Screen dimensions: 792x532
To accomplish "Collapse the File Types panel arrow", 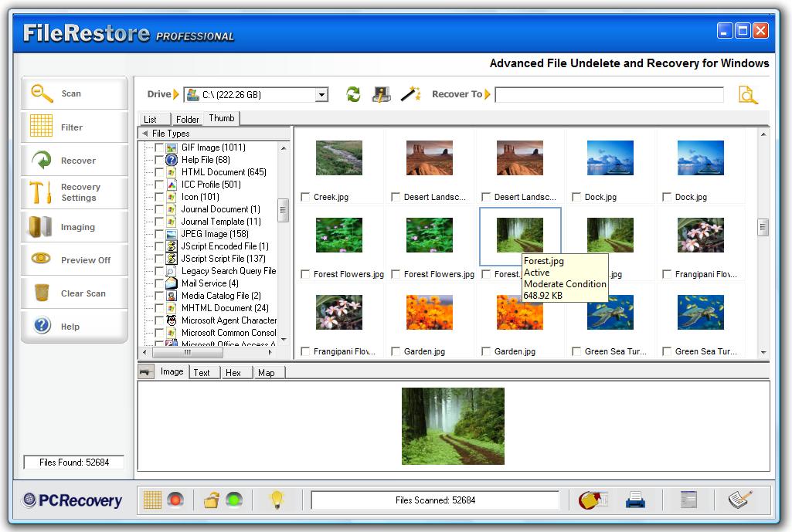I will pos(145,134).
